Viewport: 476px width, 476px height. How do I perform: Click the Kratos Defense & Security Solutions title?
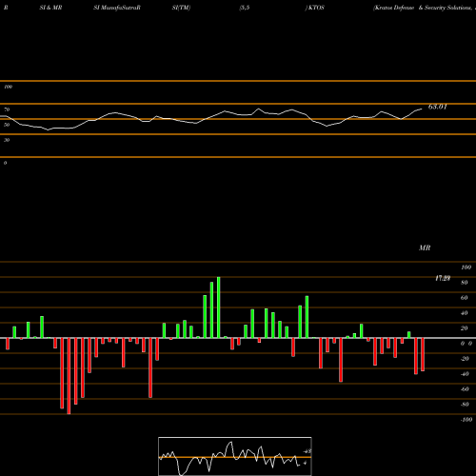(425, 8)
